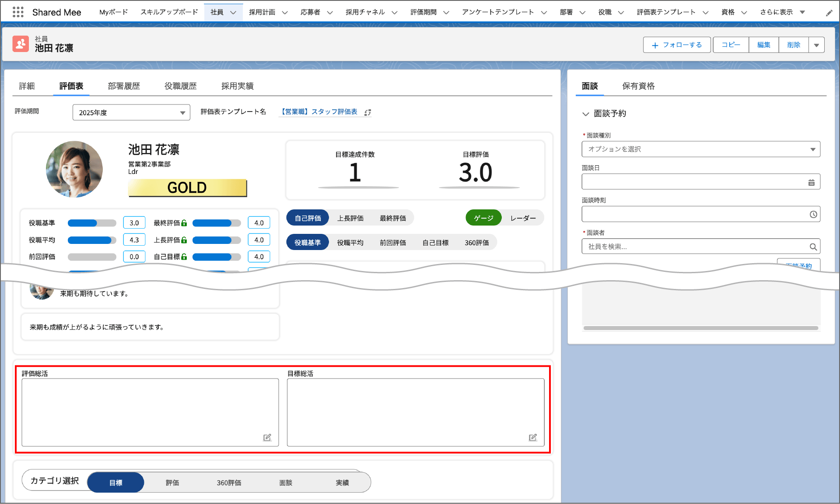
Task: Click the refresh icon beside template name
Action: (367, 113)
